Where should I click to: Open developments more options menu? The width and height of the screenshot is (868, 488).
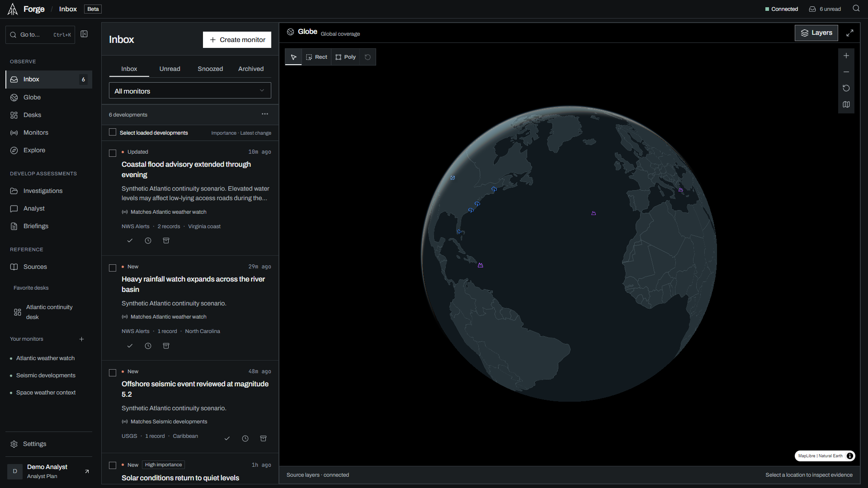pyautogui.click(x=265, y=114)
